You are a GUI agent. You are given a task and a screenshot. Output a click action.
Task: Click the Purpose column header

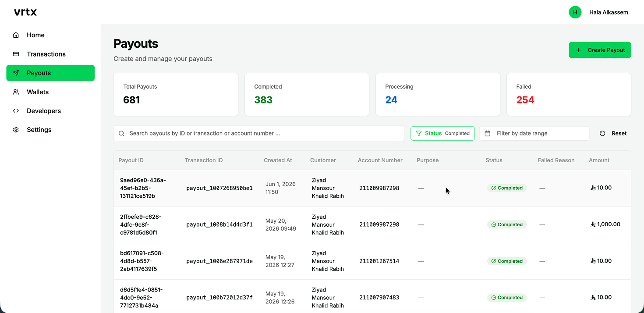click(428, 160)
